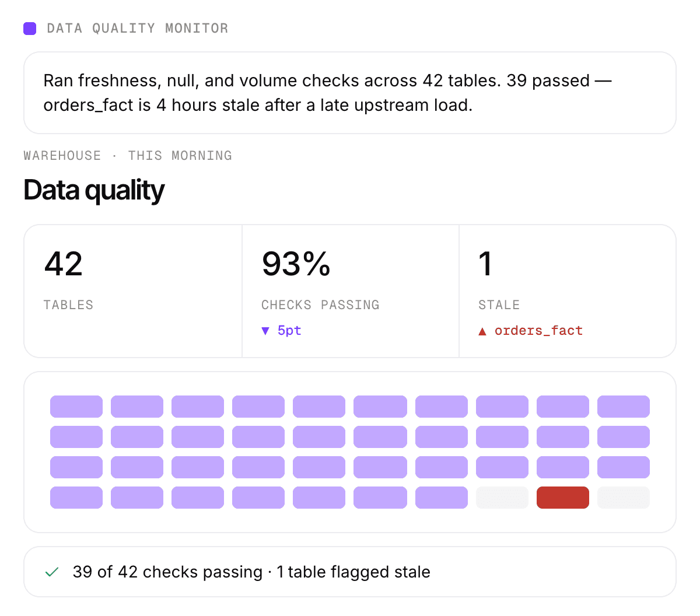Screen dimensions: 700x616
Task: Click the Data Quality Monitor title text
Action: [x=138, y=28]
